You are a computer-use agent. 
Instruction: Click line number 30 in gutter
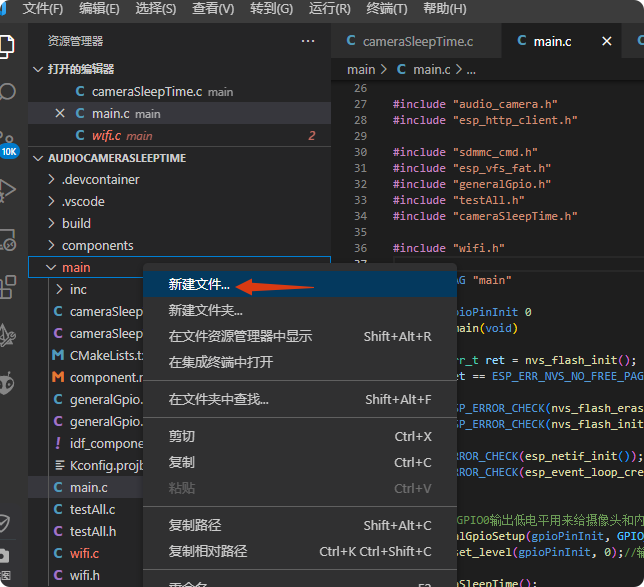(x=361, y=152)
